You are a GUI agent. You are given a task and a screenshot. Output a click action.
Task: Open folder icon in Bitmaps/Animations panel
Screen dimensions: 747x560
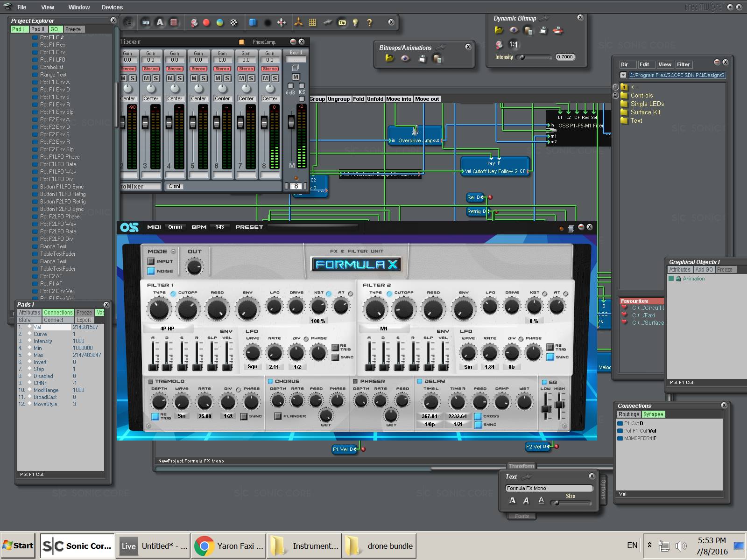coord(389,58)
